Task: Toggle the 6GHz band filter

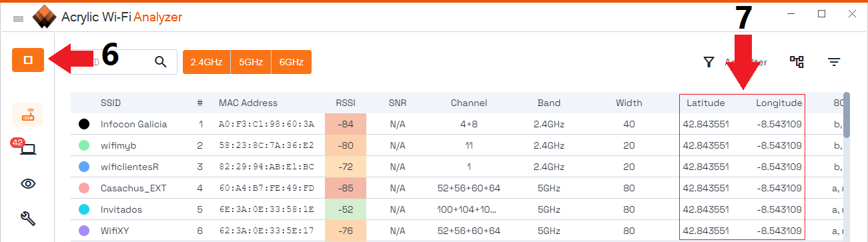Action: [292, 62]
